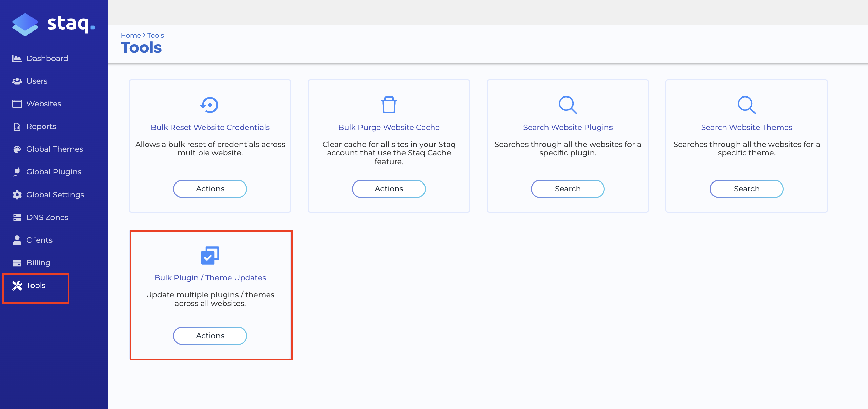Go to Users in the sidebar
The image size is (868, 409).
click(37, 81)
